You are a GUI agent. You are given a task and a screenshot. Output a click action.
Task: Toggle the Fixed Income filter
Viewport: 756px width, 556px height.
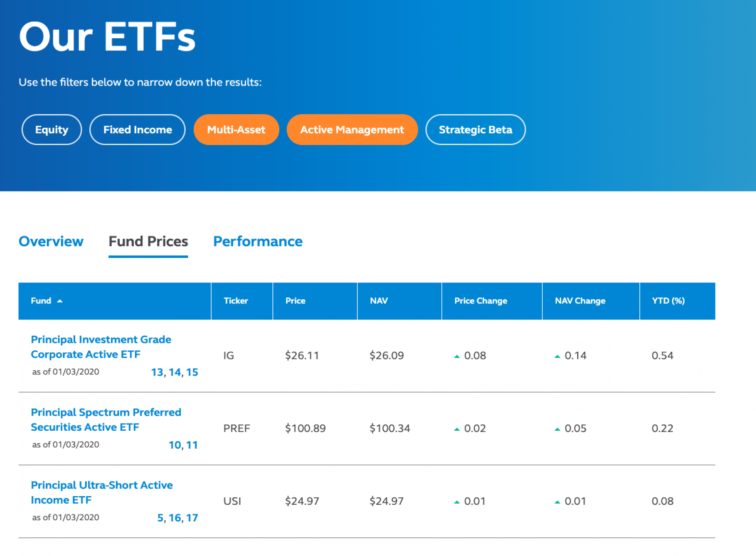pyautogui.click(x=137, y=130)
